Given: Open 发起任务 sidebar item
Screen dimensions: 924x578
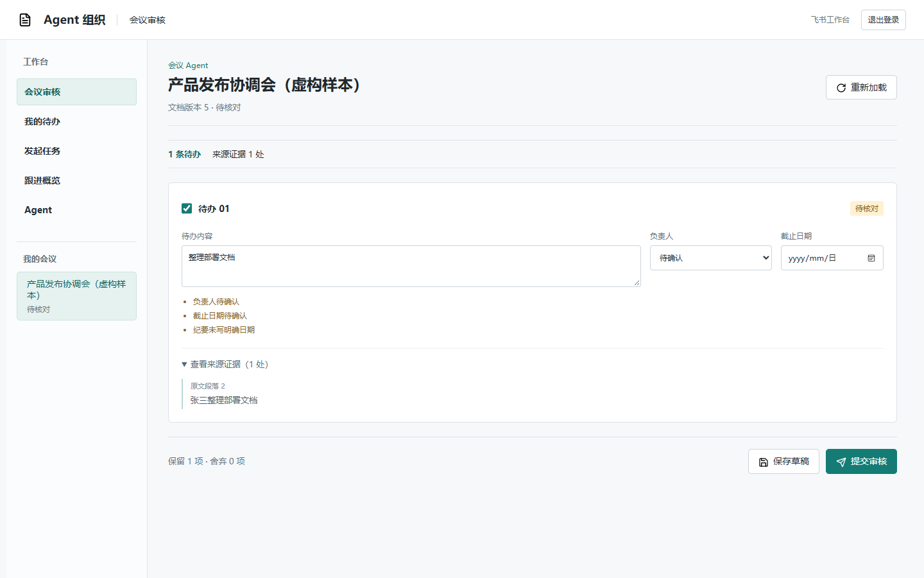Looking at the screenshot, I should click(x=76, y=151).
